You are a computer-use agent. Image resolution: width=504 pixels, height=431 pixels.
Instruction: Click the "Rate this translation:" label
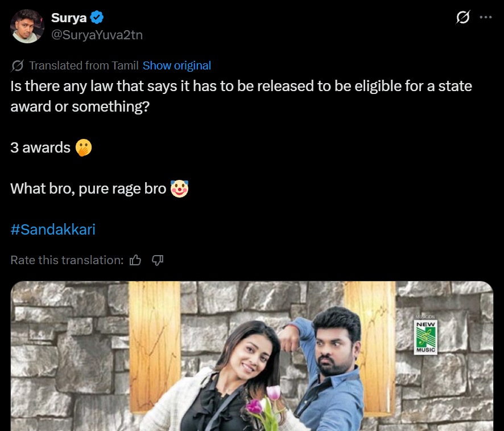coord(67,260)
